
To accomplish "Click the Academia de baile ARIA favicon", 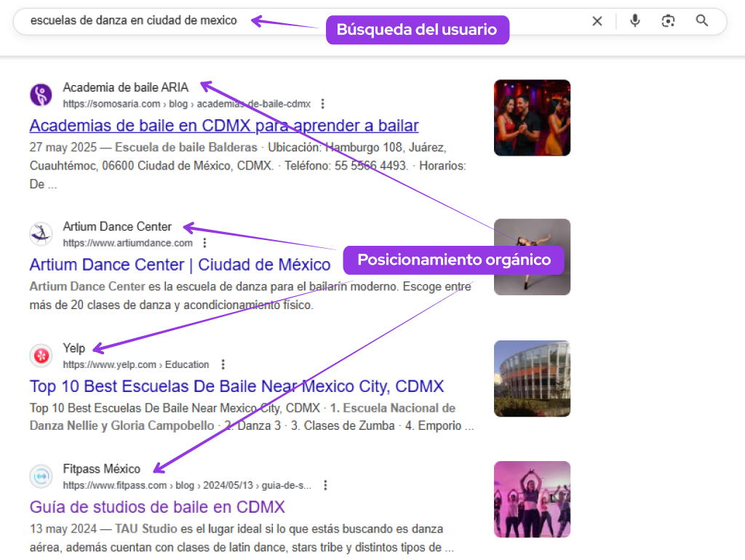I will tap(41, 95).
